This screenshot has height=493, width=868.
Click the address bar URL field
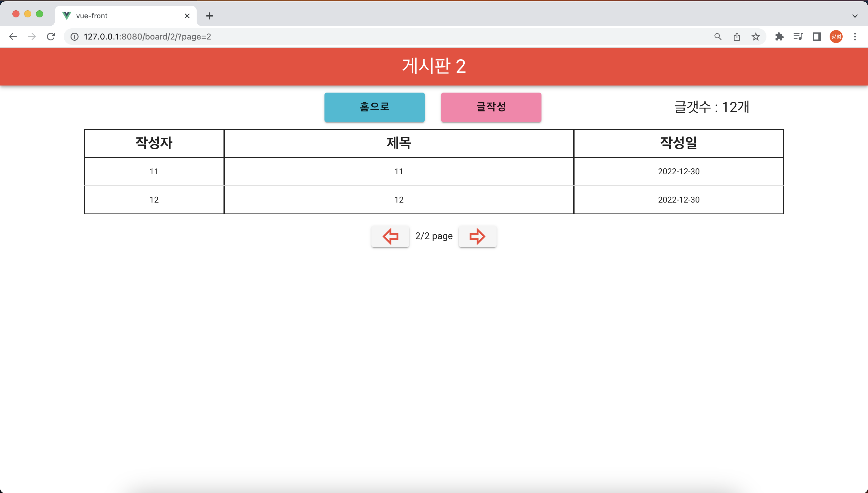click(x=373, y=37)
